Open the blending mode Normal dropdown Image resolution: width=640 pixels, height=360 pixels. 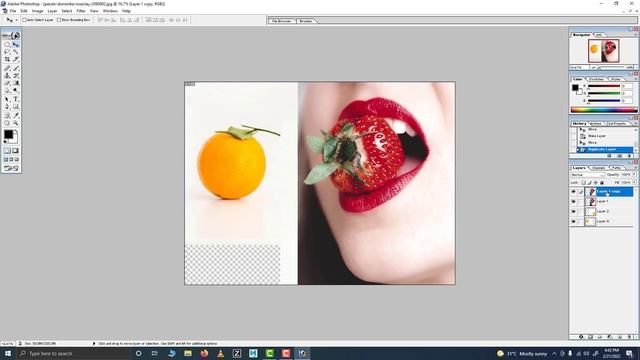(588, 175)
